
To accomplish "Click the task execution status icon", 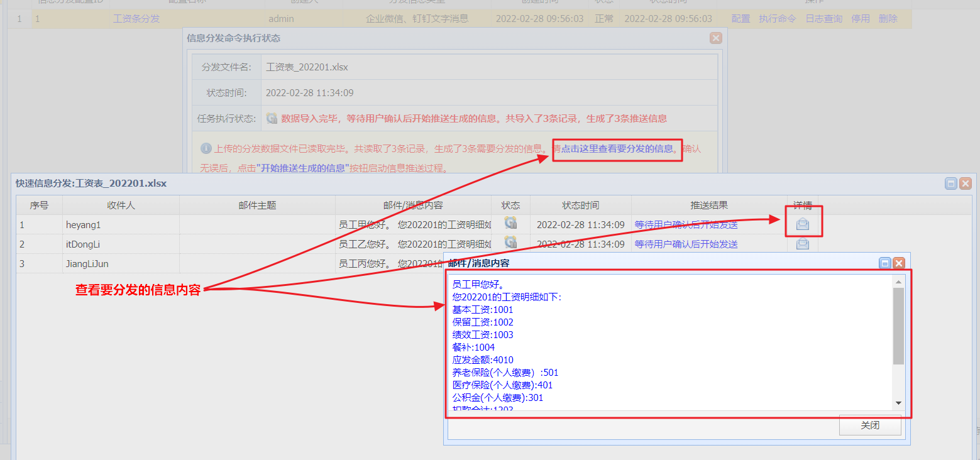I will pyautogui.click(x=272, y=118).
